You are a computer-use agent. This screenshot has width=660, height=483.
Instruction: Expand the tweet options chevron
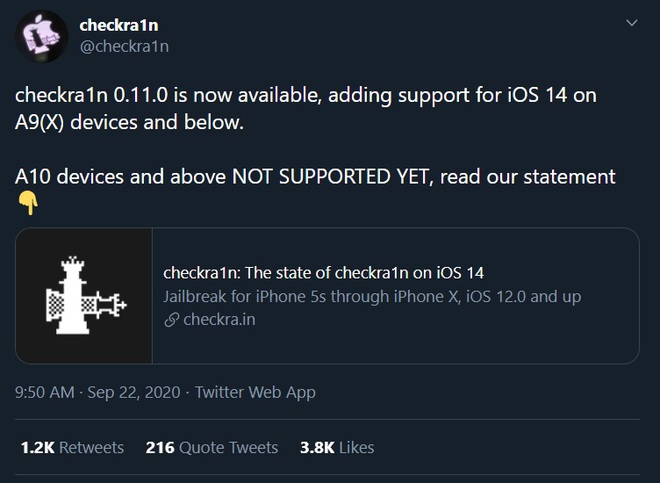click(629, 22)
